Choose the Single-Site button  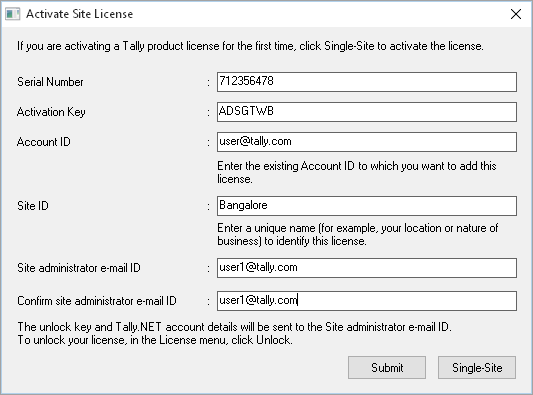477,367
